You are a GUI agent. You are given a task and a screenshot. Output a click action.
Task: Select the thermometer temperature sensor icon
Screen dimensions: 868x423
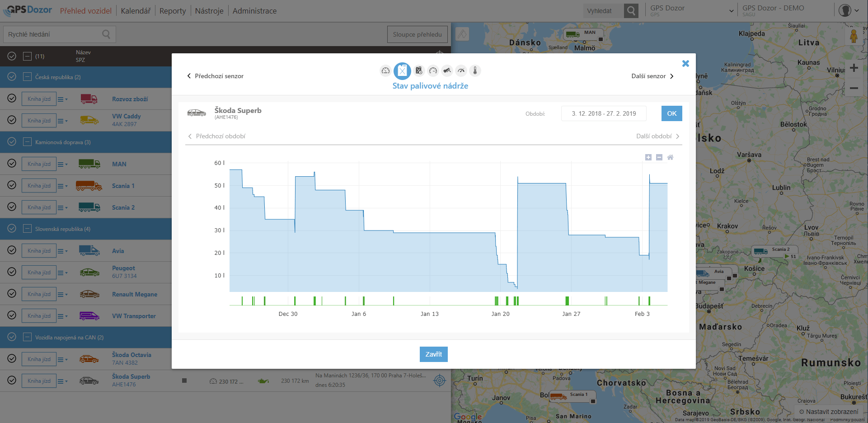click(x=475, y=70)
